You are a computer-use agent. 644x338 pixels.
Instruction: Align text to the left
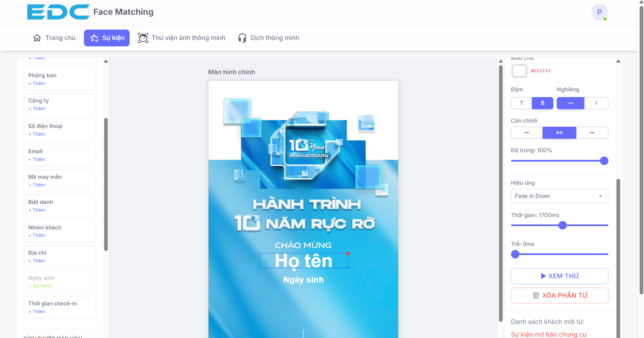point(527,133)
